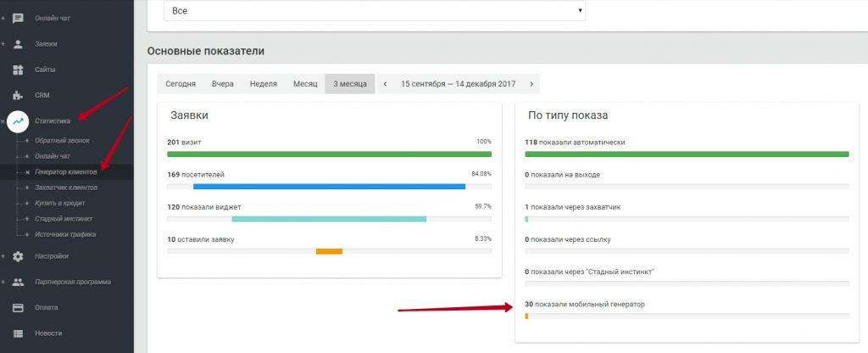Click the 59.7% value
Screen dimensions: 868x353
[x=483, y=206]
